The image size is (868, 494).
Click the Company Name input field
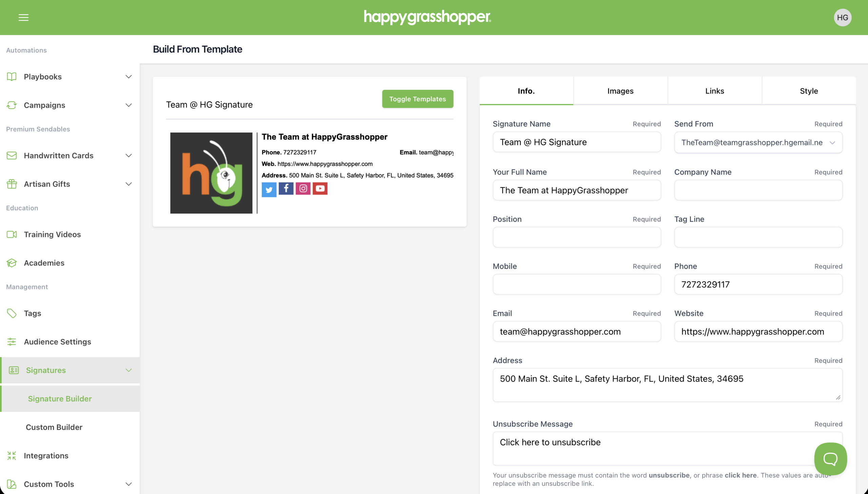[758, 190]
